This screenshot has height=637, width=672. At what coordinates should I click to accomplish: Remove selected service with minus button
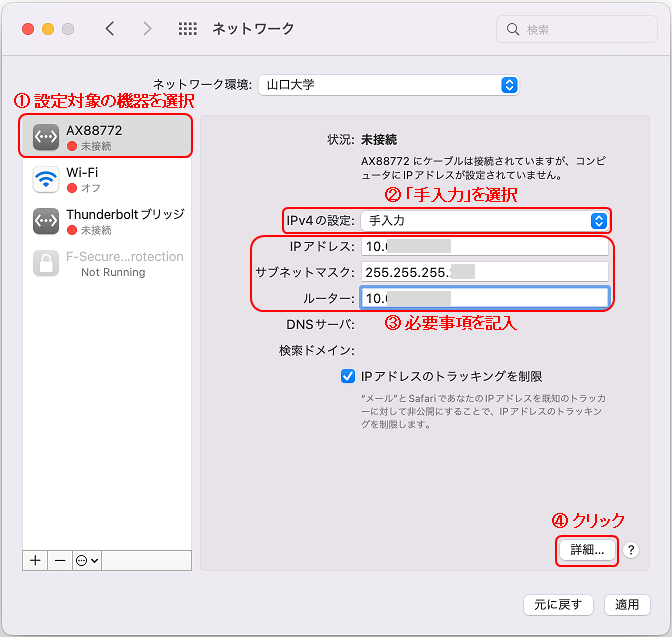(x=60, y=560)
